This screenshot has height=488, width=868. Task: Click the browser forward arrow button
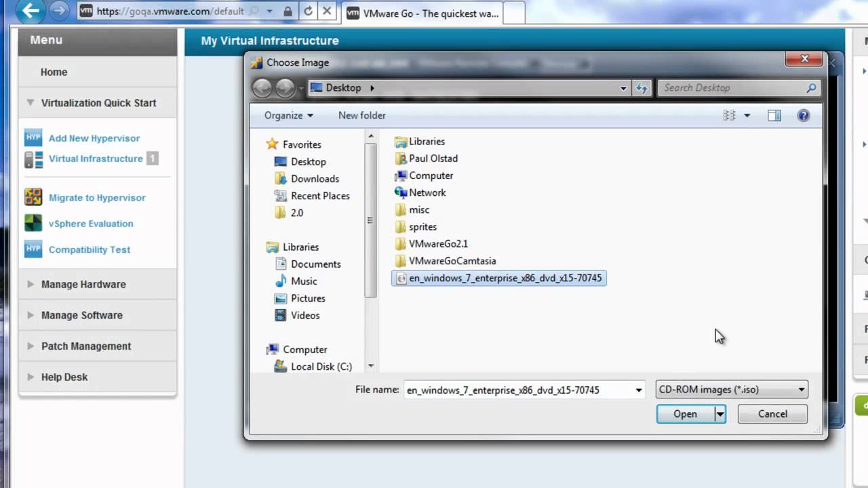(60, 10)
